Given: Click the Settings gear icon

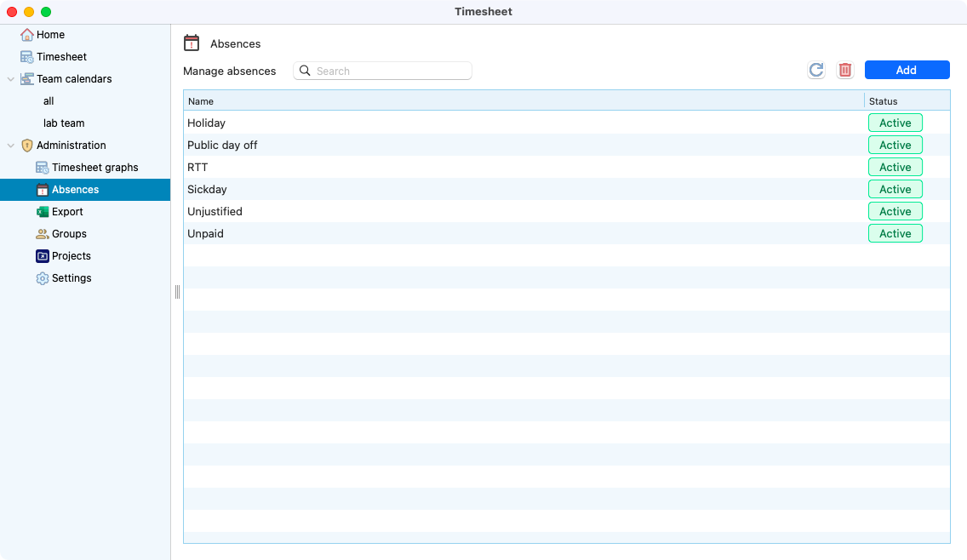Looking at the screenshot, I should pyautogui.click(x=42, y=278).
